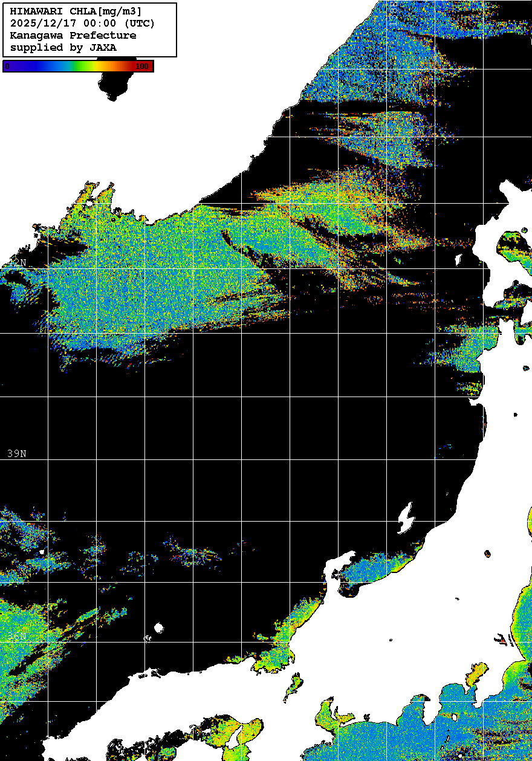This screenshot has width=532, height=761.
Task: Click the HIMAWARI CHLA[mg/m3] title text
Action: point(76,11)
